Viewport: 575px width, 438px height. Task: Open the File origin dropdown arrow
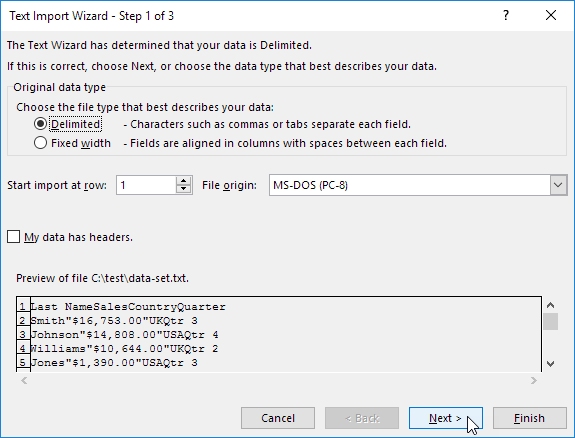558,185
